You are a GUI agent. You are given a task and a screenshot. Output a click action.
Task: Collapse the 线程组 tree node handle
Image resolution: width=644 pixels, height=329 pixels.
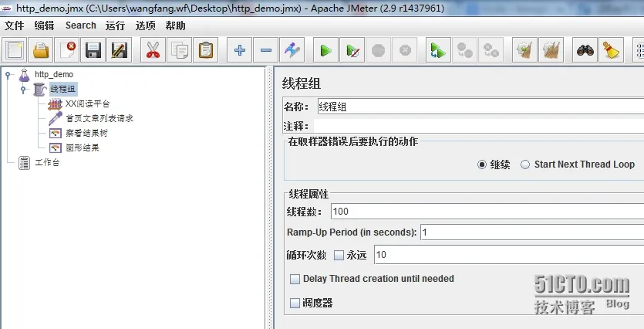[23, 90]
